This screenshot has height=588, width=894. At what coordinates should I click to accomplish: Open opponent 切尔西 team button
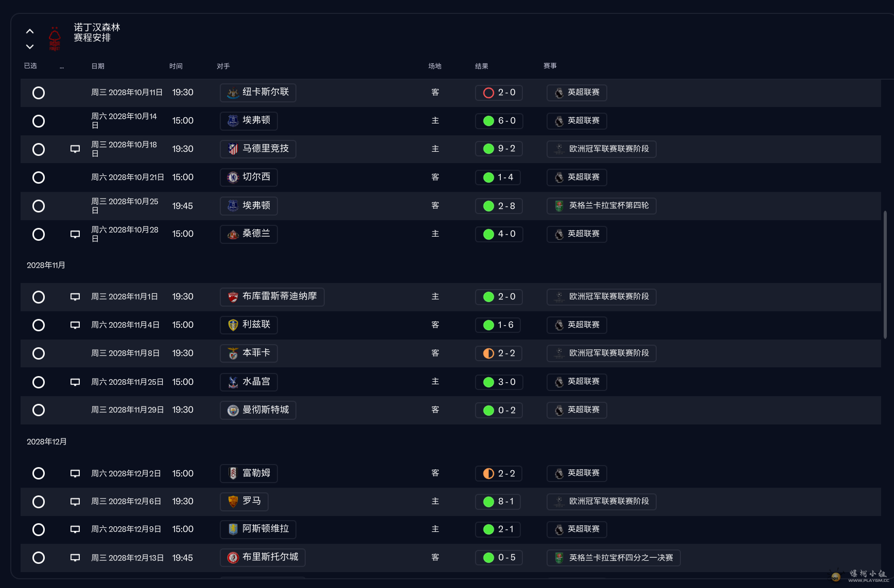click(249, 177)
